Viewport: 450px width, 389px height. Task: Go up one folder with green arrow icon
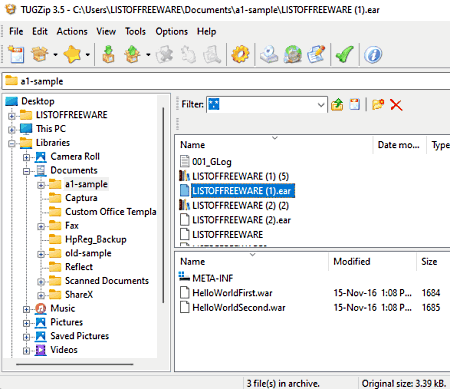pos(337,105)
